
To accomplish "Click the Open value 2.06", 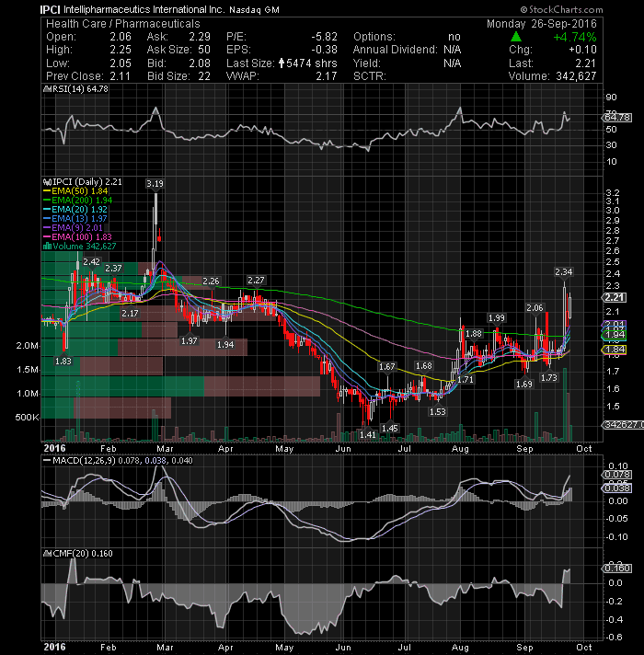I will click(x=121, y=37).
